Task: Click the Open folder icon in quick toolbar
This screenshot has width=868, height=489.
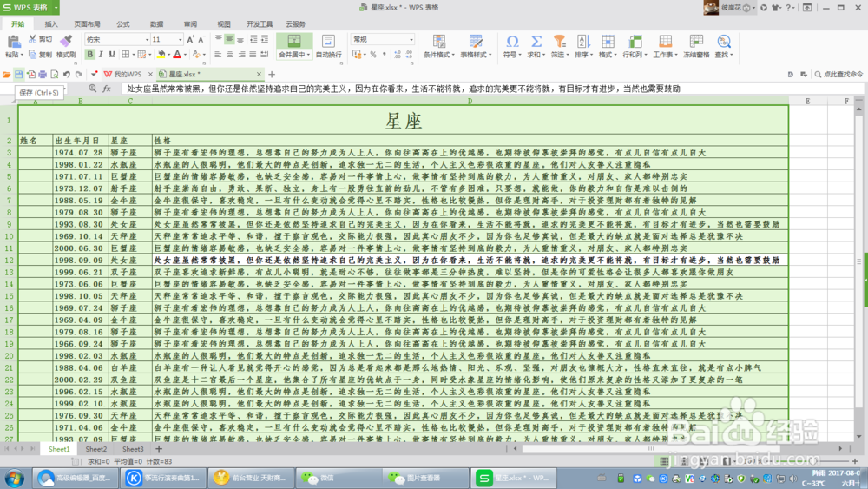Action: pos(7,74)
